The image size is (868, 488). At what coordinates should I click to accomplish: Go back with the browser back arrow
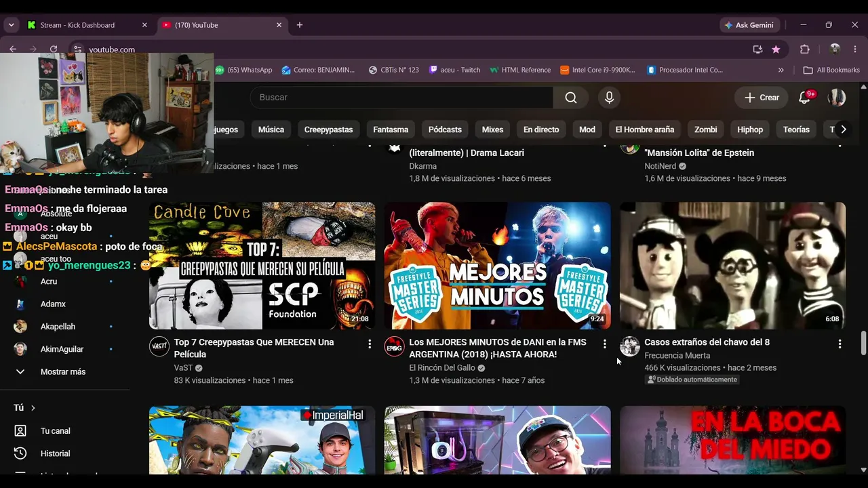click(x=13, y=49)
